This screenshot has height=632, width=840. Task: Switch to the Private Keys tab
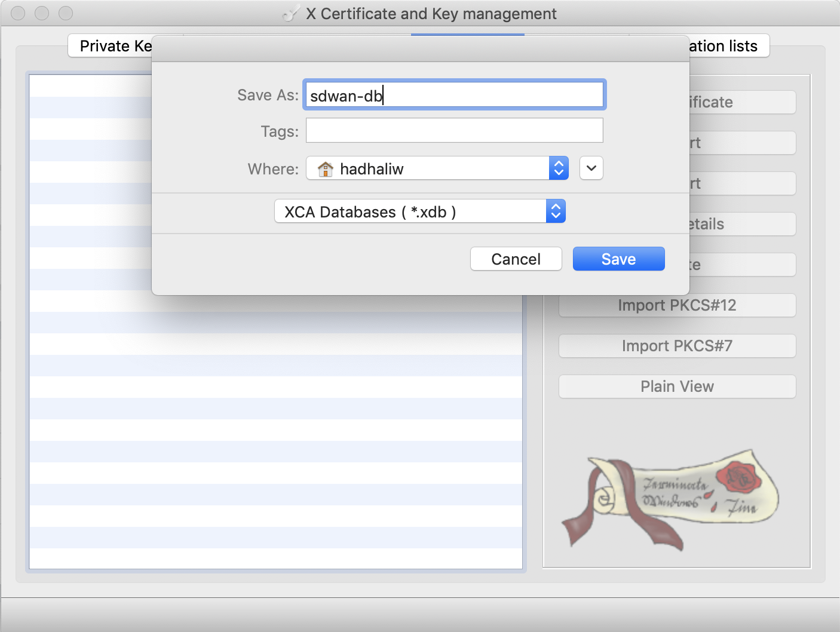click(114, 46)
